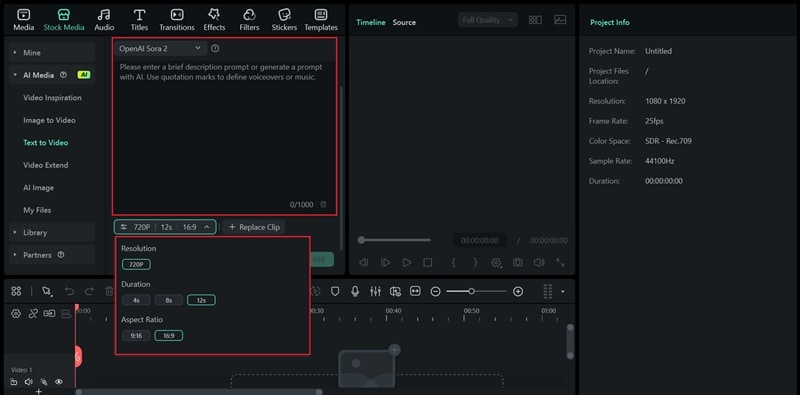Click the zoom-to-fit timeline icon
Image resolution: width=800 pixels, height=395 pixels.
415,291
